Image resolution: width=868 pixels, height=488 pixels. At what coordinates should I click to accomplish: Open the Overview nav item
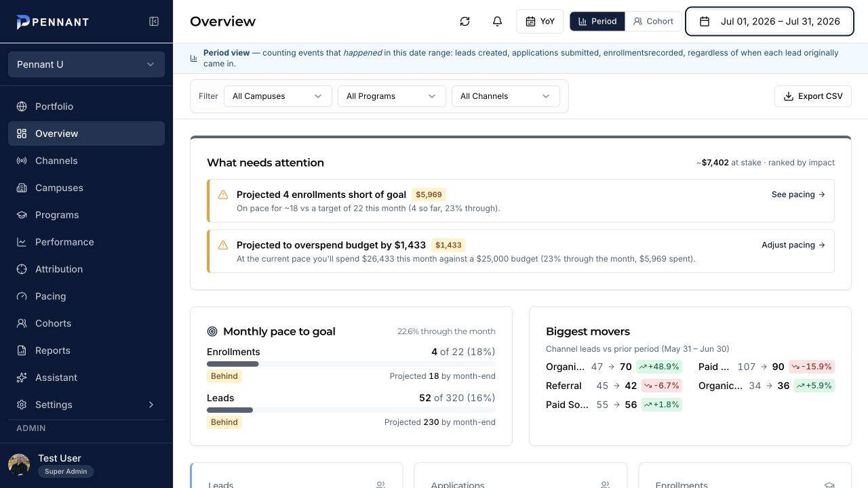pos(86,134)
